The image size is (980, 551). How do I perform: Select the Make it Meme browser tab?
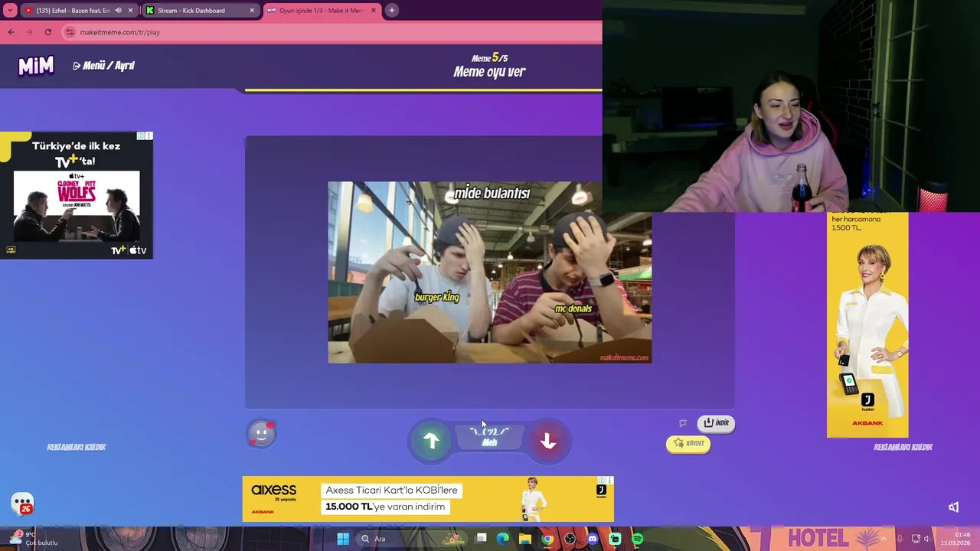click(320, 11)
